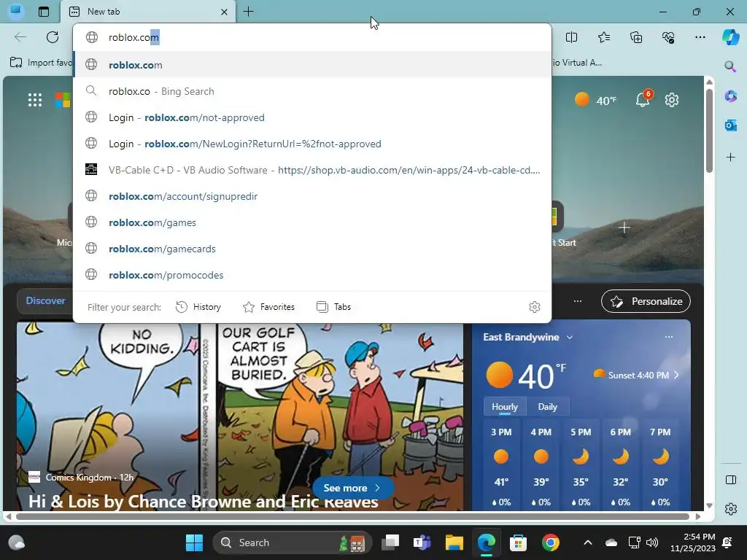Open the Collections icon in toolbar
Viewport: 747px width, 560px height.
[x=636, y=37]
